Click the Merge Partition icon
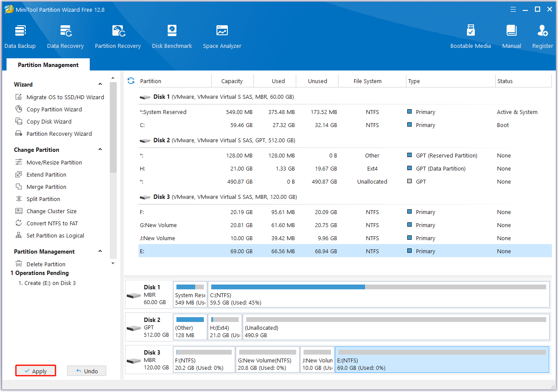The image size is (558, 392). [x=19, y=187]
